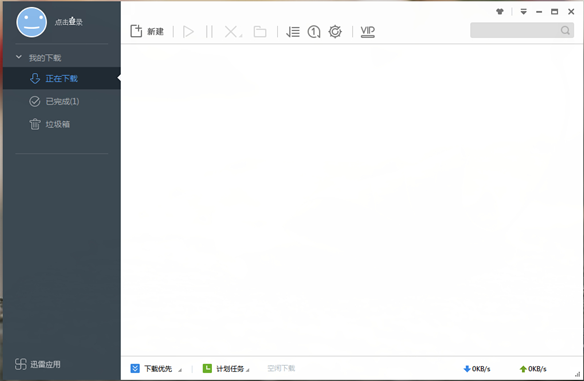This screenshot has width=584, height=381.
Task: Collapse the 我的下载 section chevron
Action: pos(19,57)
